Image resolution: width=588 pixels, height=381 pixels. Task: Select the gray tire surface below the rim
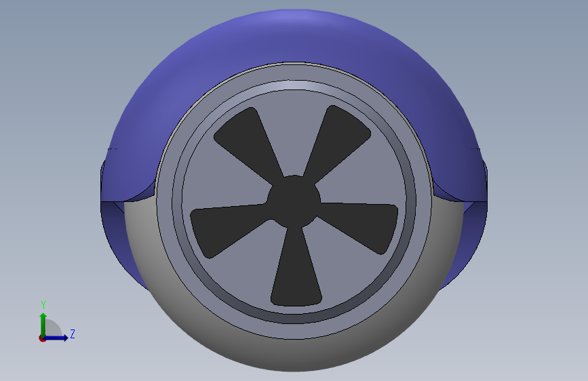tap(294, 355)
